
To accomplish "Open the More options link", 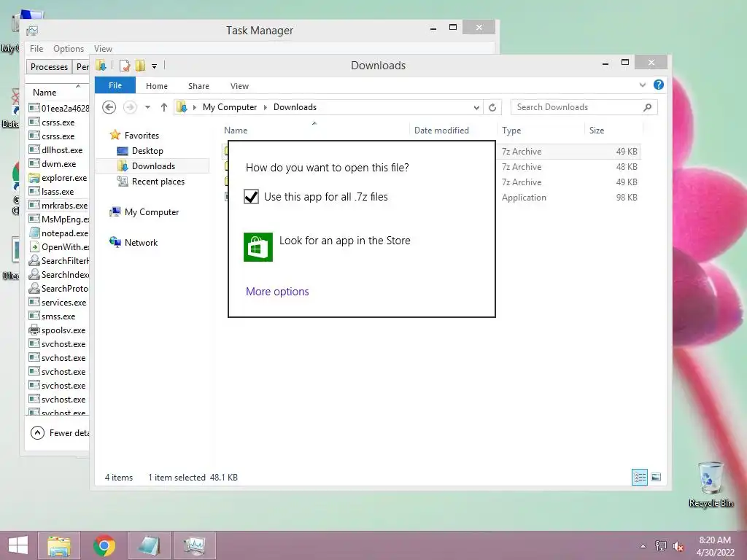I will click(277, 292).
